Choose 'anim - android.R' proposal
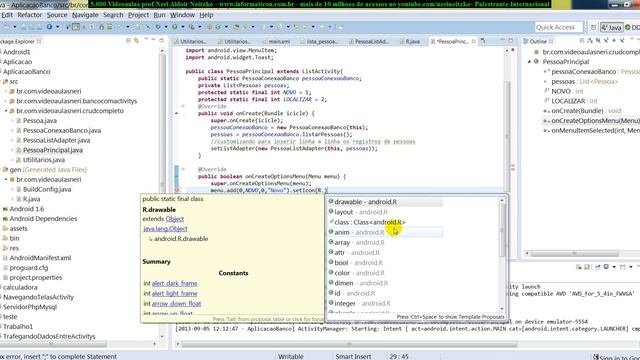This screenshot has width=640, height=360. pyautogui.click(x=385, y=232)
